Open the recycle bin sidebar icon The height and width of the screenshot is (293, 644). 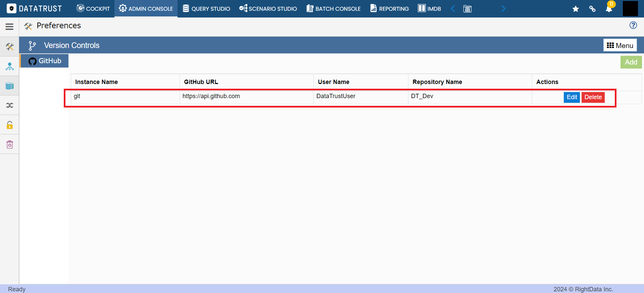click(9, 144)
